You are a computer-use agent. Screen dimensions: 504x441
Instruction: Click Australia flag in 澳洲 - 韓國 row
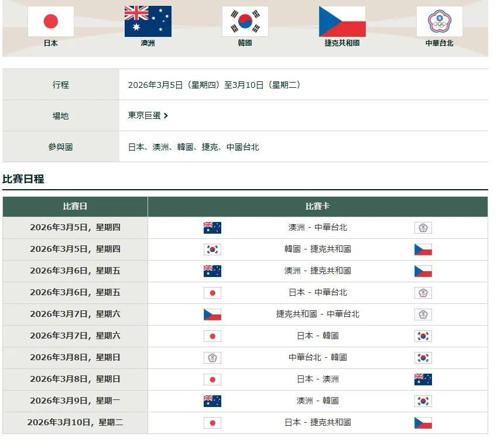point(212,401)
